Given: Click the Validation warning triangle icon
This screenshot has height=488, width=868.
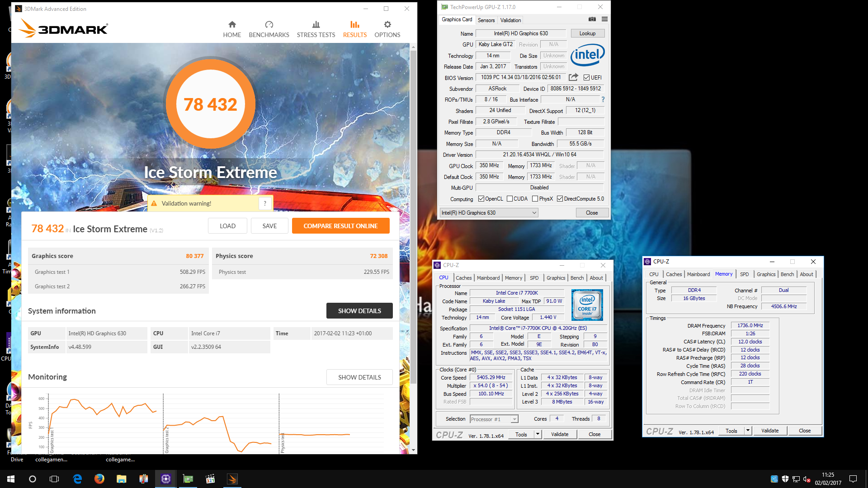Looking at the screenshot, I should tap(154, 203).
